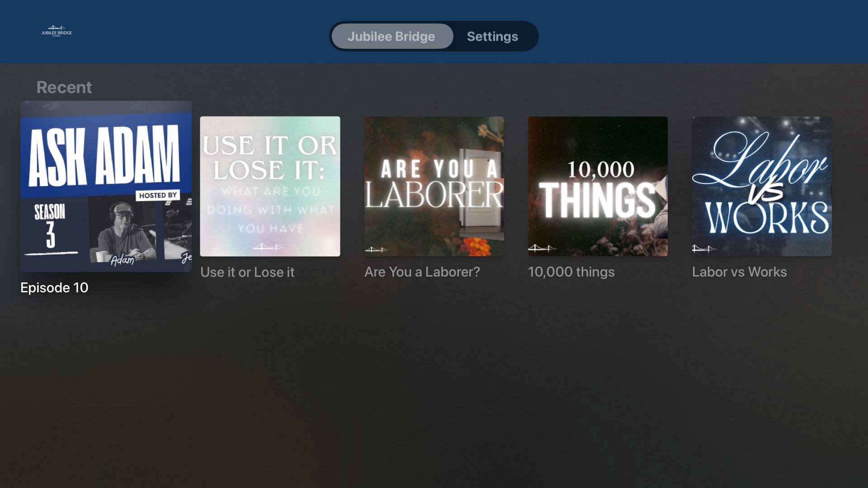868x488 pixels.
Task: Click bridge logo in 10,000 Things artwork
Action: click(x=542, y=248)
